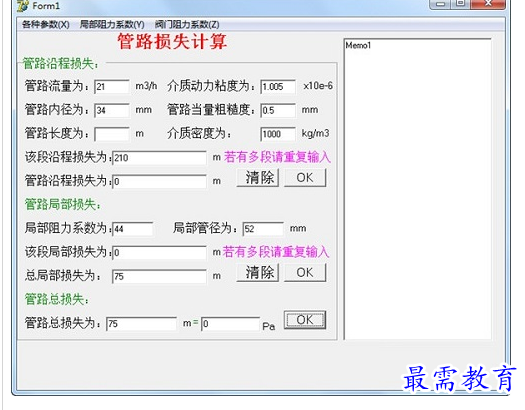Click the 管路流量为: label
The width and height of the screenshot is (525, 410).
57,86
